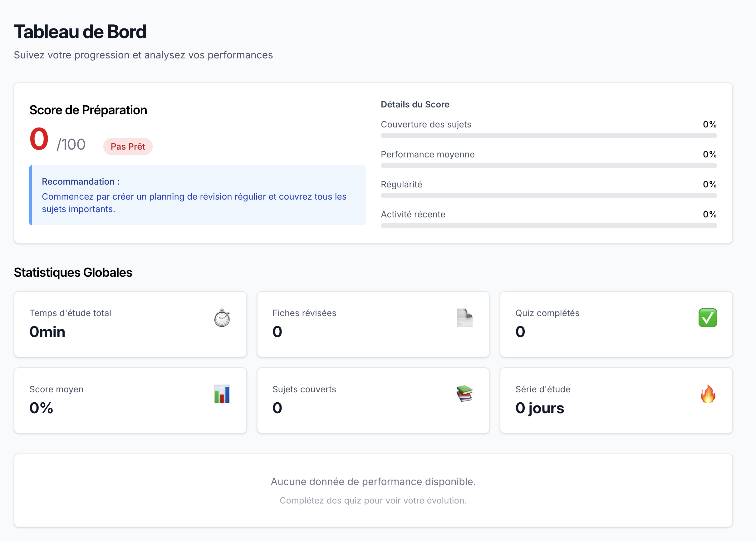Select the Temps d'étude total card
The image size is (756, 541).
(x=130, y=324)
